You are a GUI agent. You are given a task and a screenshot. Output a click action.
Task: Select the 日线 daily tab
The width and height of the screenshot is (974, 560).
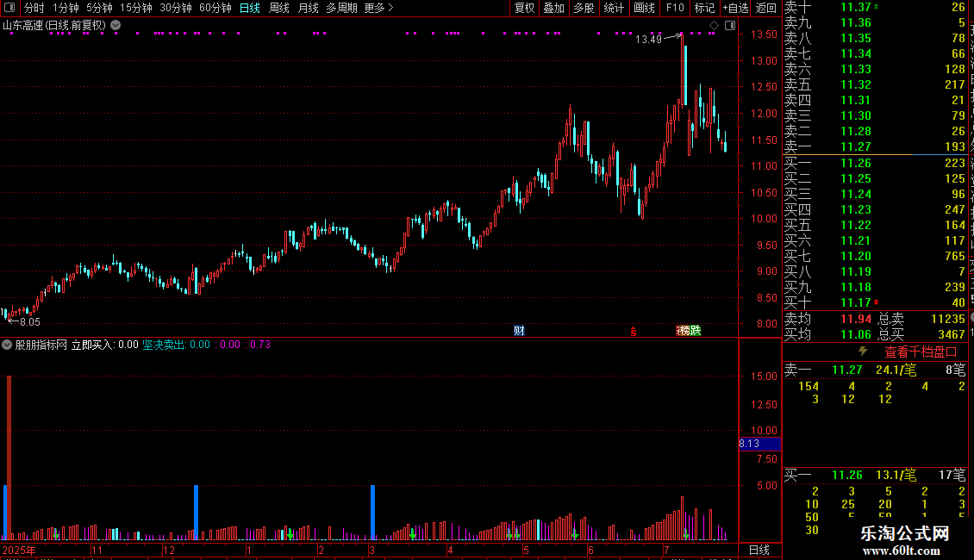250,8
